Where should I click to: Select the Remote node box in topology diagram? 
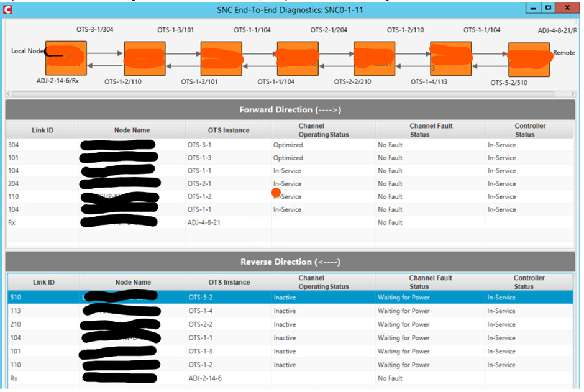pyautogui.click(x=529, y=60)
